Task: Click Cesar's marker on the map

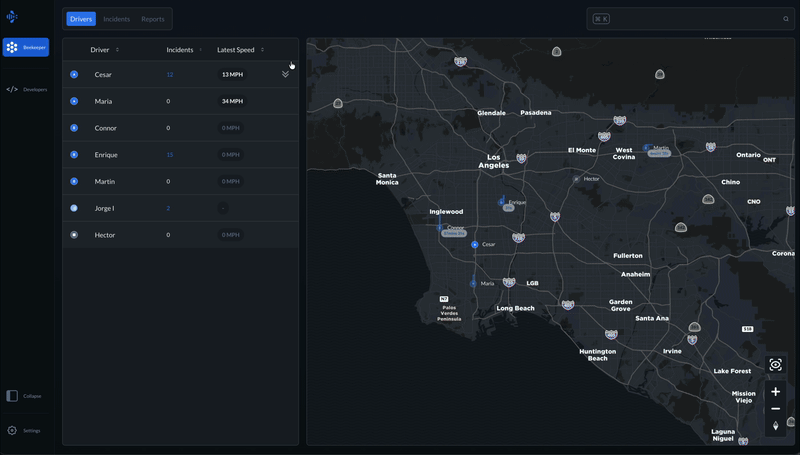Action: click(x=474, y=245)
